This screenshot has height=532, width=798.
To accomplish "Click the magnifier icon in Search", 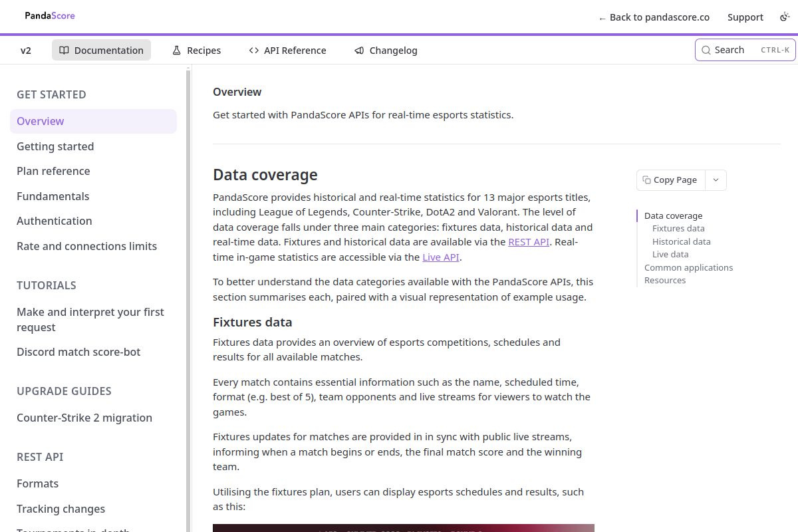I will pyautogui.click(x=706, y=50).
